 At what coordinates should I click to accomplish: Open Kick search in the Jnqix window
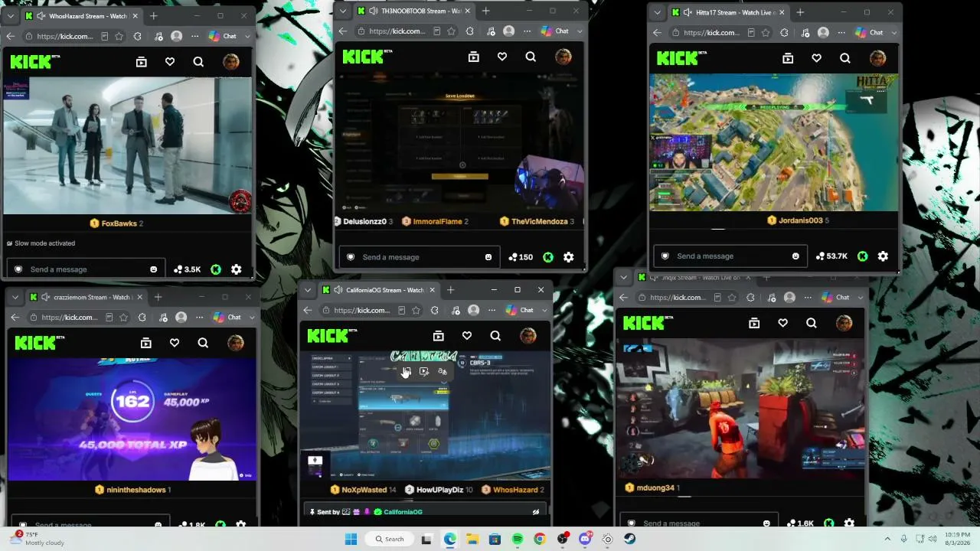point(812,323)
